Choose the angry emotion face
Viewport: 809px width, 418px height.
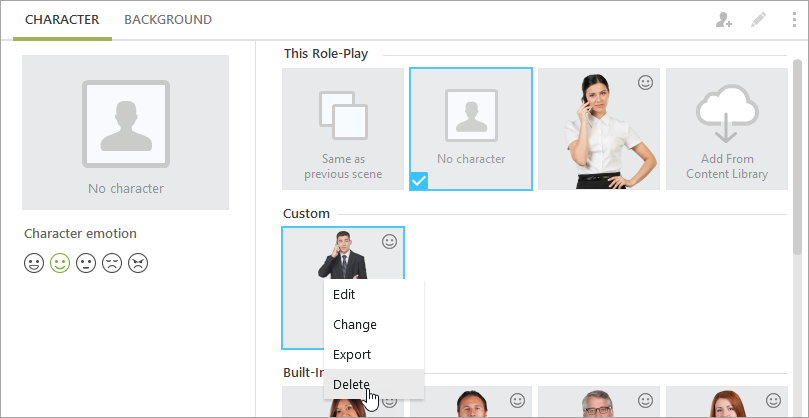(138, 263)
